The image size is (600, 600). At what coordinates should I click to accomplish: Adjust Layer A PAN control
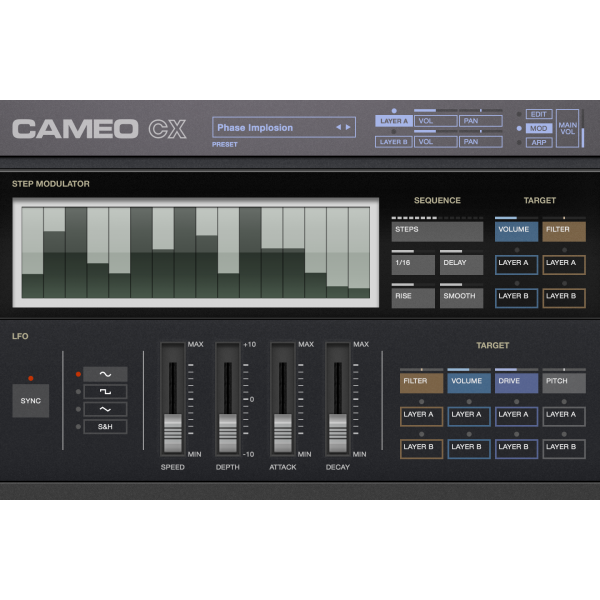coord(481,121)
